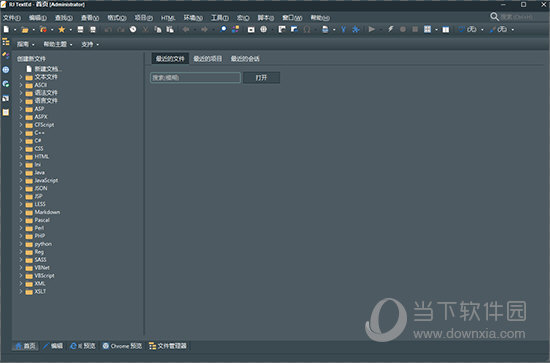550x363 pixels.
Task: Click the open folder icon in toolbar
Action: [25, 29]
